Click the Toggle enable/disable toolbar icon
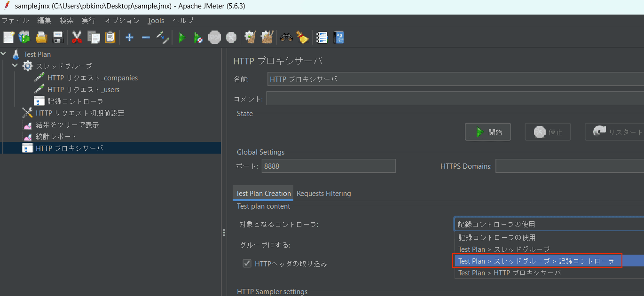The height and width of the screenshot is (296, 644). point(162,38)
